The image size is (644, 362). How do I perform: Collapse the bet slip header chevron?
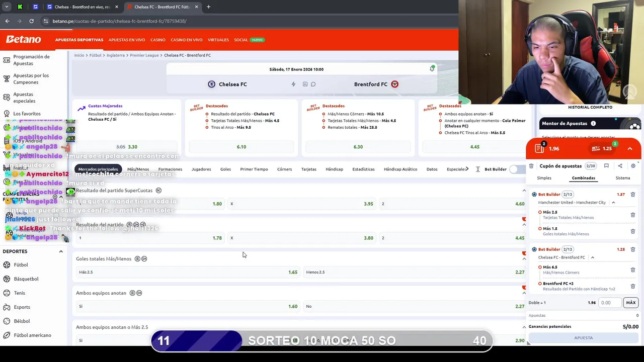(x=629, y=149)
